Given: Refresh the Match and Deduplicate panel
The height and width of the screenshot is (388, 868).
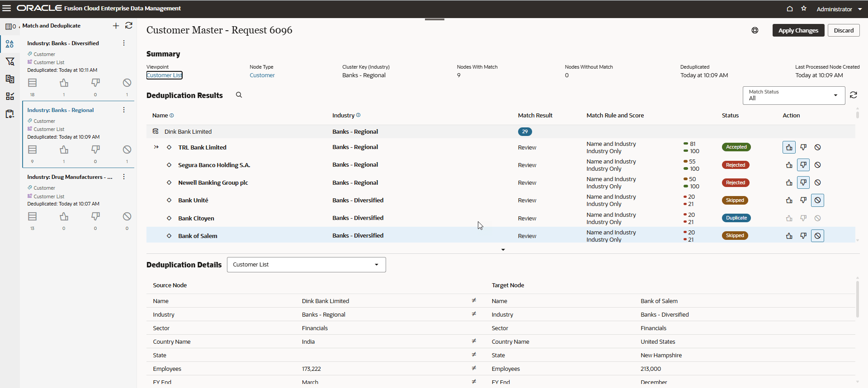Looking at the screenshot, I should pyautogui.click(x=129, y=26).
